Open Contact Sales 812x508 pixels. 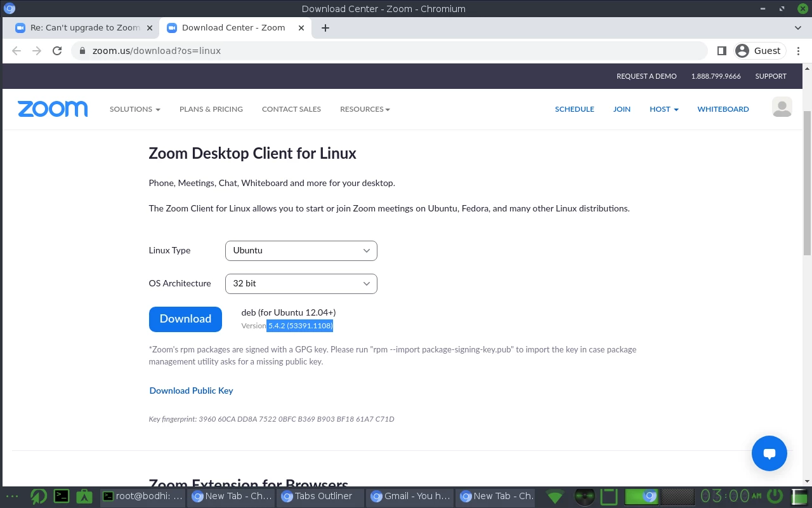click(291, 109)
